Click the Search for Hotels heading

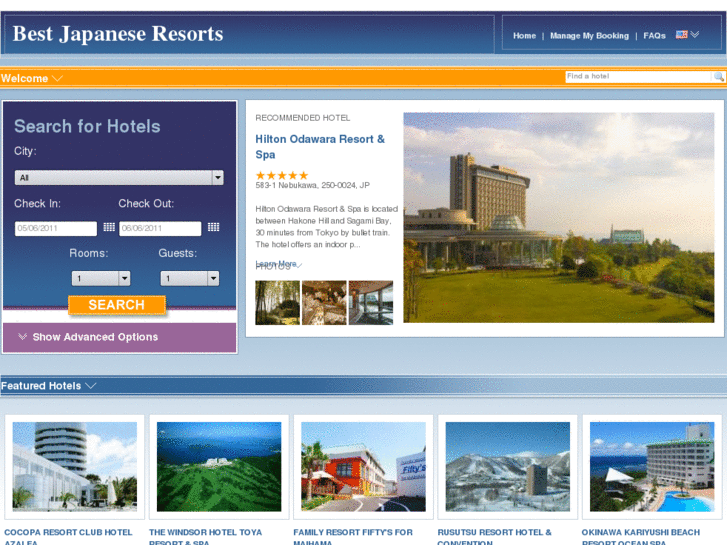pyautogui.click(x=87, y=126)
